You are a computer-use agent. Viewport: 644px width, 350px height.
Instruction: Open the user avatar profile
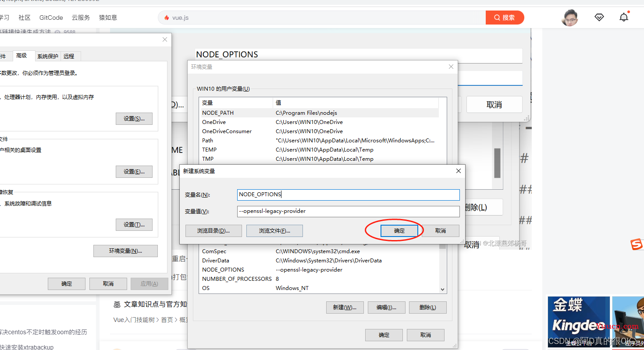coord(570,18)
